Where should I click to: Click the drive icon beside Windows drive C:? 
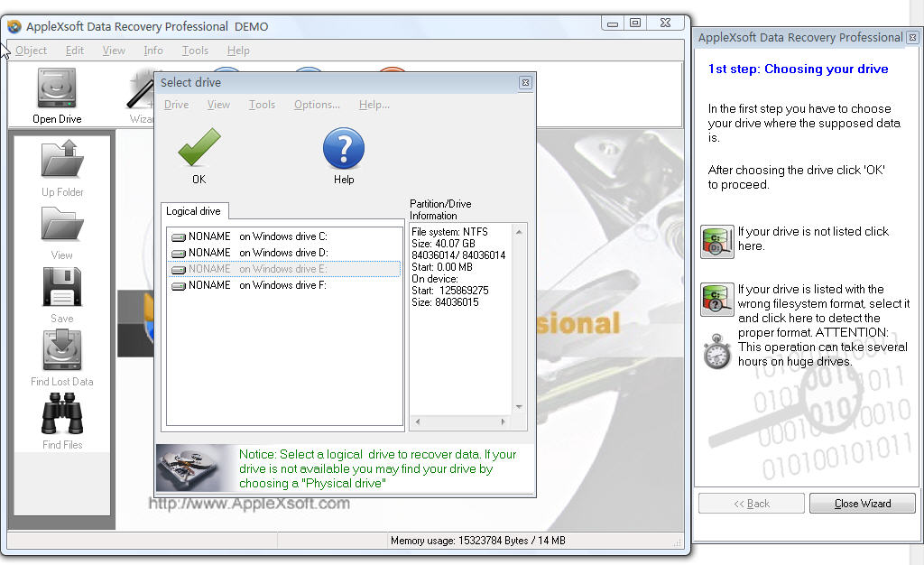tap(179, 237)
